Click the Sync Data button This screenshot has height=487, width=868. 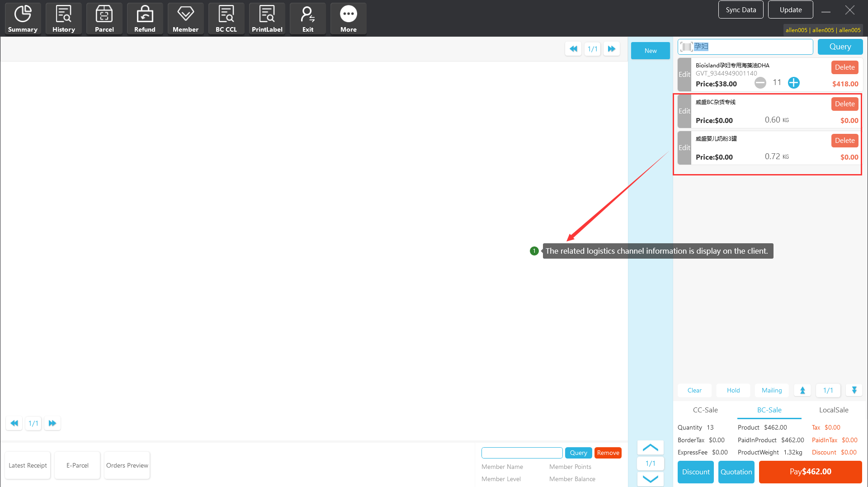click(x=741, y=10)
